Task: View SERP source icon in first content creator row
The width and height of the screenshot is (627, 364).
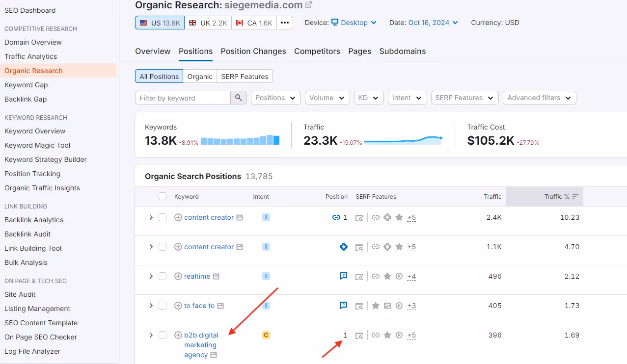Action: [359, 218]
